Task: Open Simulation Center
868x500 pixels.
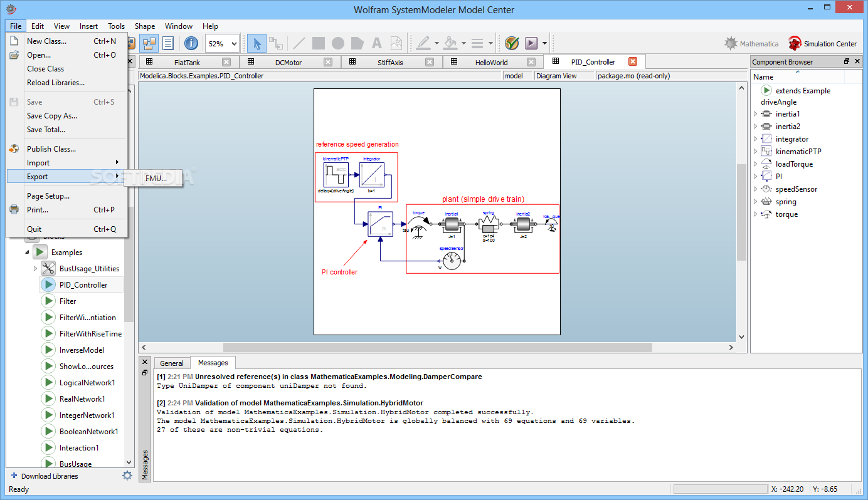Action: click(x=823, y=43)
